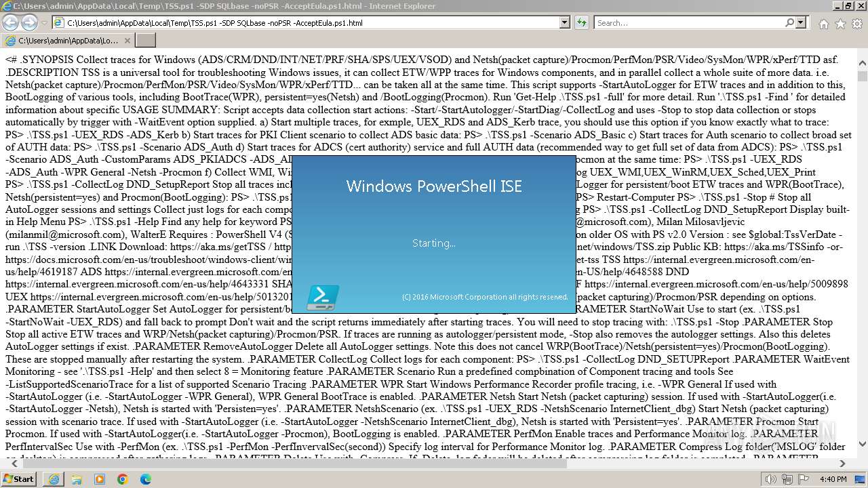Launch Microsoft Edge from the taskbar
This screenshot has width=868, height=488.
point(146,479)
